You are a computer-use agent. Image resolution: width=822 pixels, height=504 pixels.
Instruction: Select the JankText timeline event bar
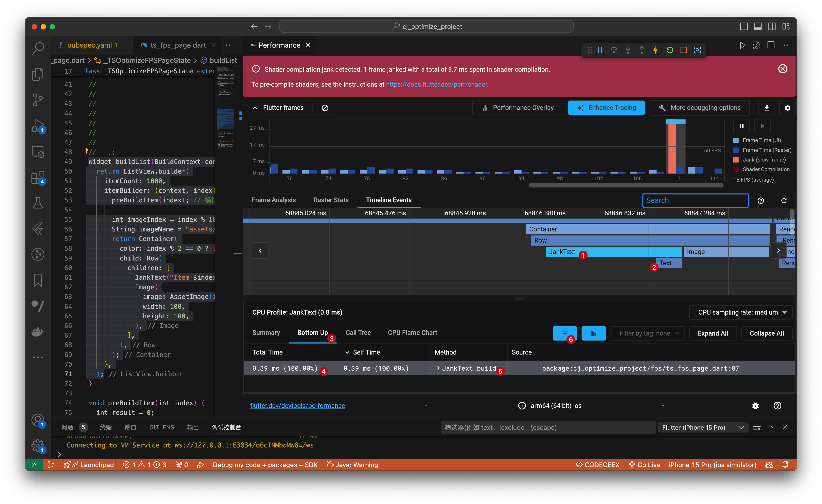click(x=614, y=252)
